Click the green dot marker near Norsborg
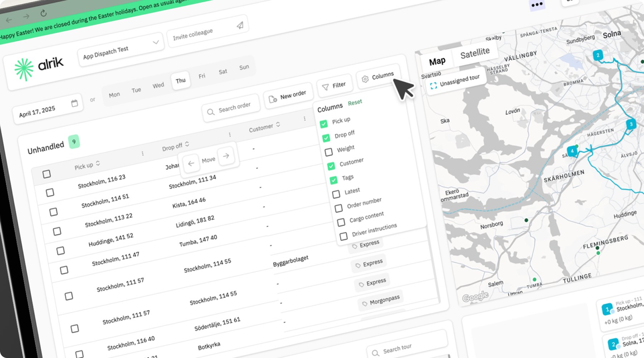 click(526, 220)
